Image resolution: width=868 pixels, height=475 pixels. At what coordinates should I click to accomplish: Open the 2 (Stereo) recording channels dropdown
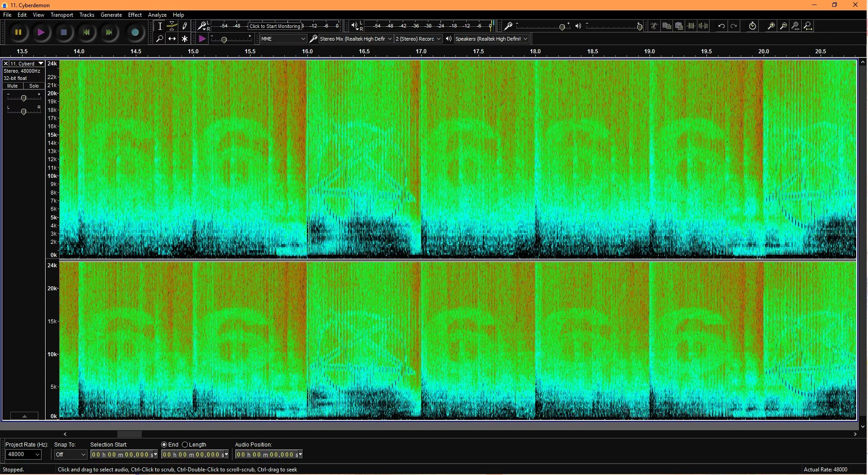click(418, 39)
